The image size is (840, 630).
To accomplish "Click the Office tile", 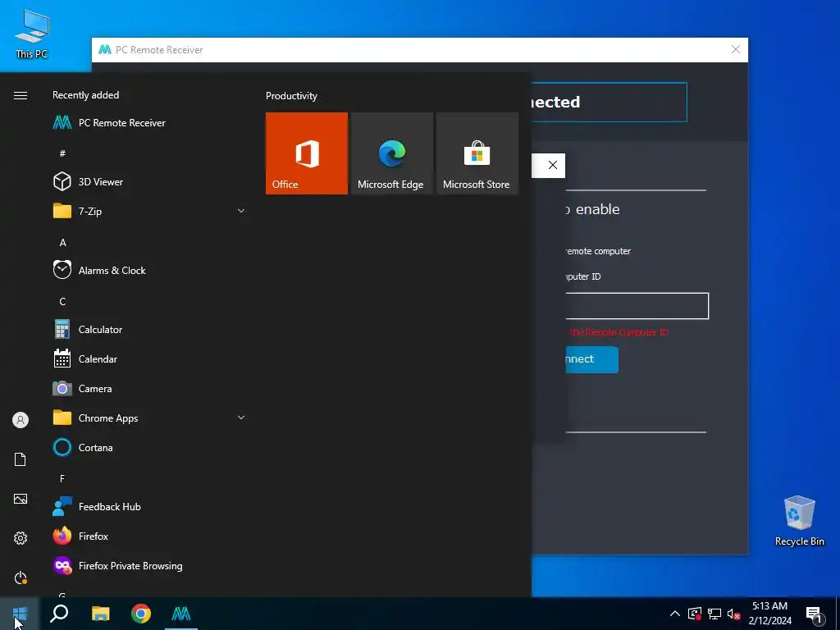I will (x=307, y=153).
